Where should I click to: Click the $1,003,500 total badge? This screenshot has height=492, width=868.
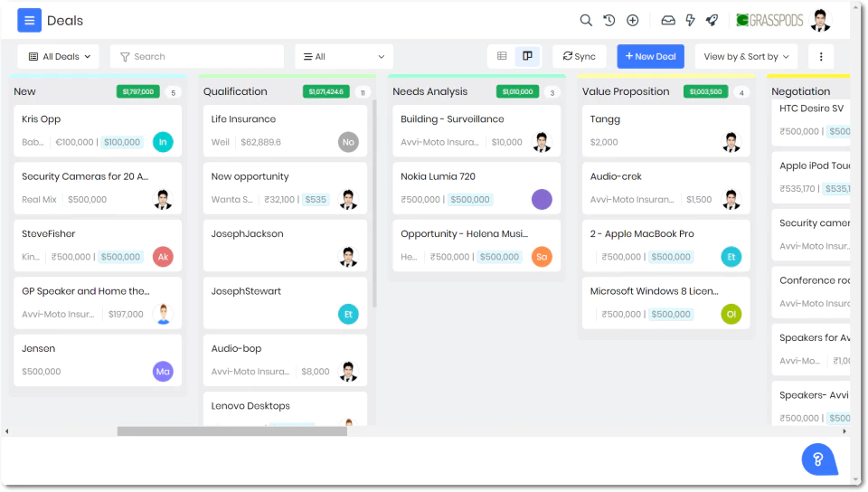pyautogui.click(x=705, y=92)
